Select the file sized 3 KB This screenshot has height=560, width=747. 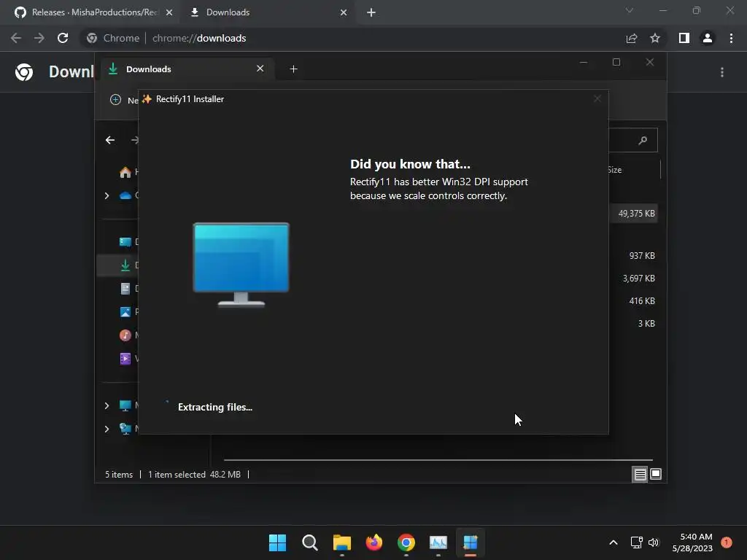pyautogui.click(x=646, y=324)
